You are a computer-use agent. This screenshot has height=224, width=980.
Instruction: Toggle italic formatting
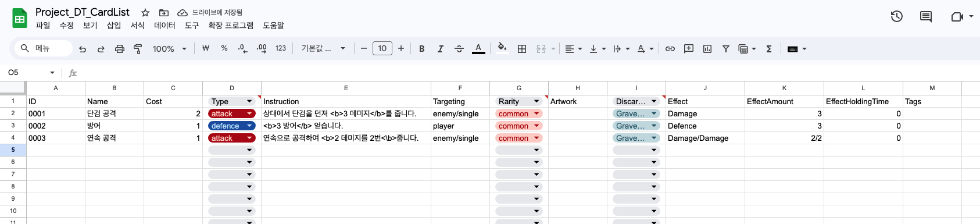click(x=440, y=49)
